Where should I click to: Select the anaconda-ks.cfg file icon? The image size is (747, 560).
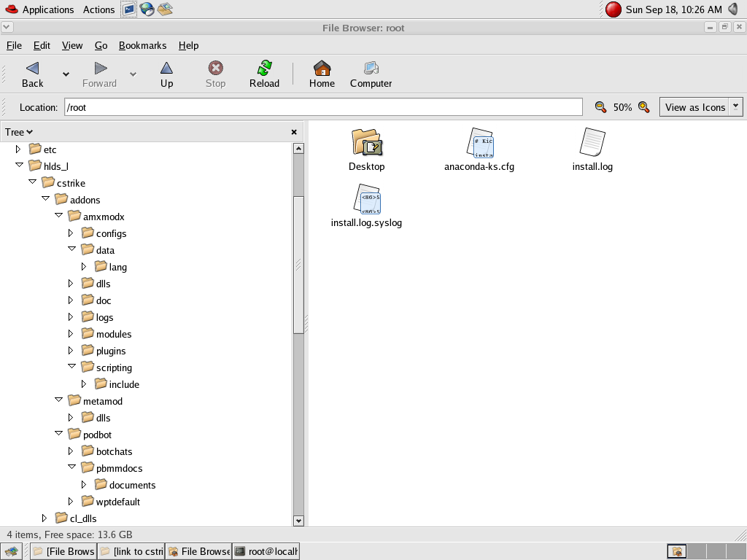click(480, 142)
